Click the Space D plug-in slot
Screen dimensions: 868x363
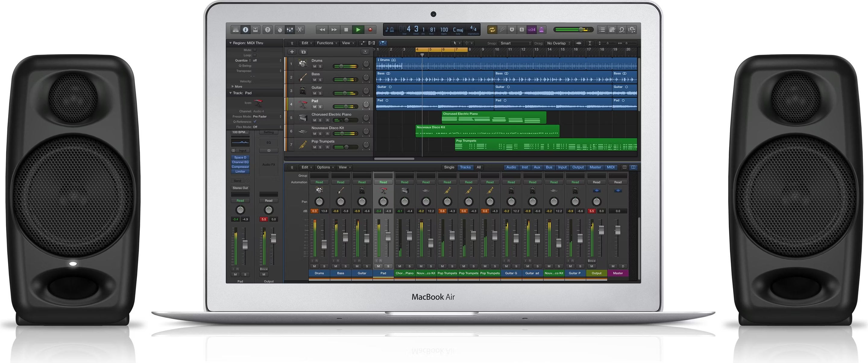click(x=240, y=158)
